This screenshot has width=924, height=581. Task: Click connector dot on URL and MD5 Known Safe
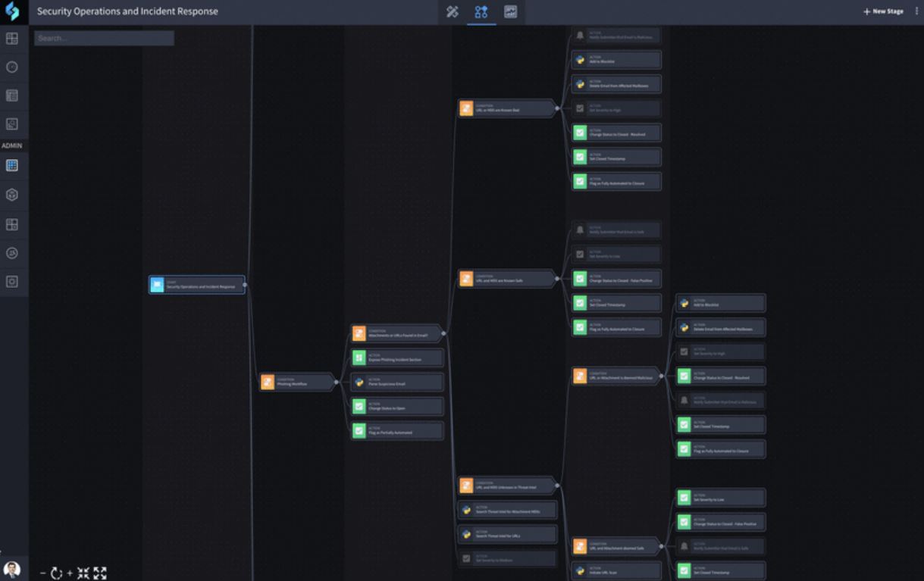click(556, 279)
